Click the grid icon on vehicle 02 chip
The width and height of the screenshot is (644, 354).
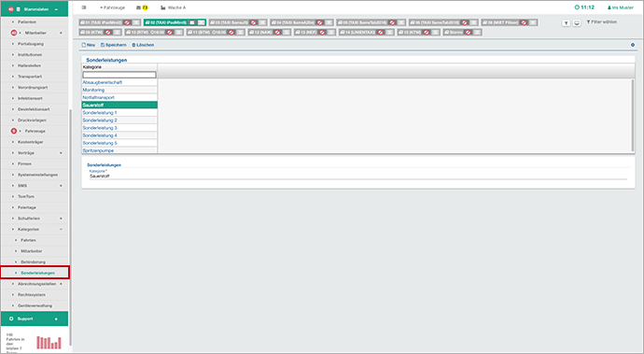[201, 22]
